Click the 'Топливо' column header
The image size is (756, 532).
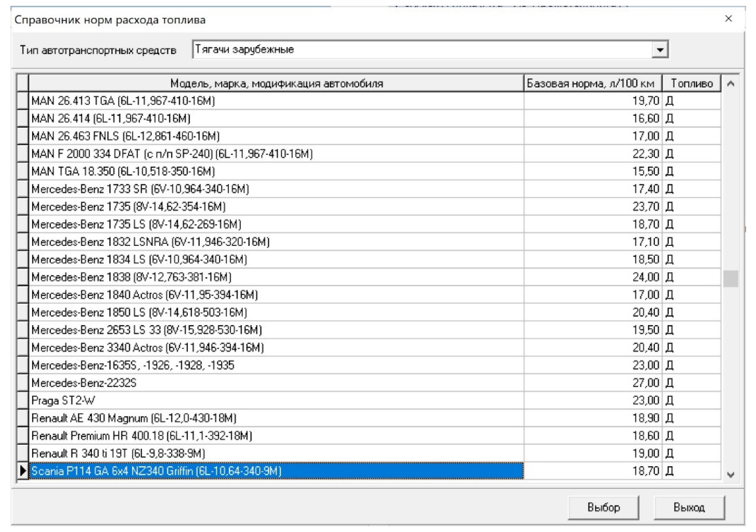point(692,84)
